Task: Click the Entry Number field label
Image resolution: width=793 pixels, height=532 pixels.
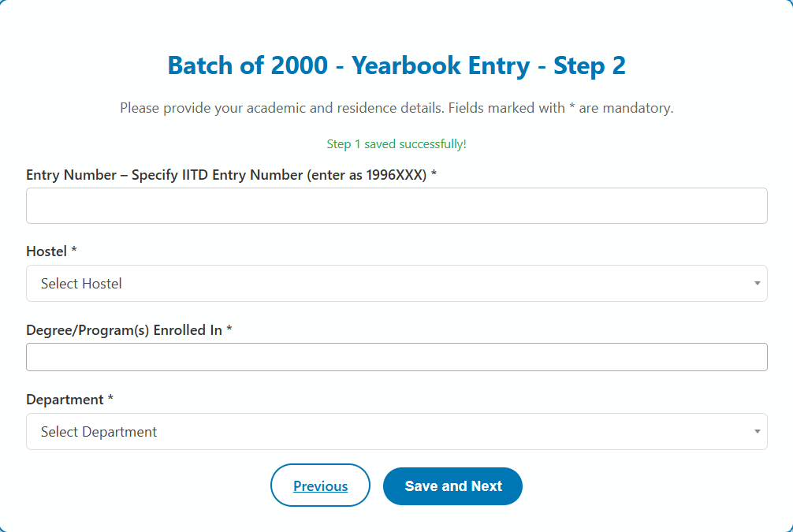Action: point(226,175)
